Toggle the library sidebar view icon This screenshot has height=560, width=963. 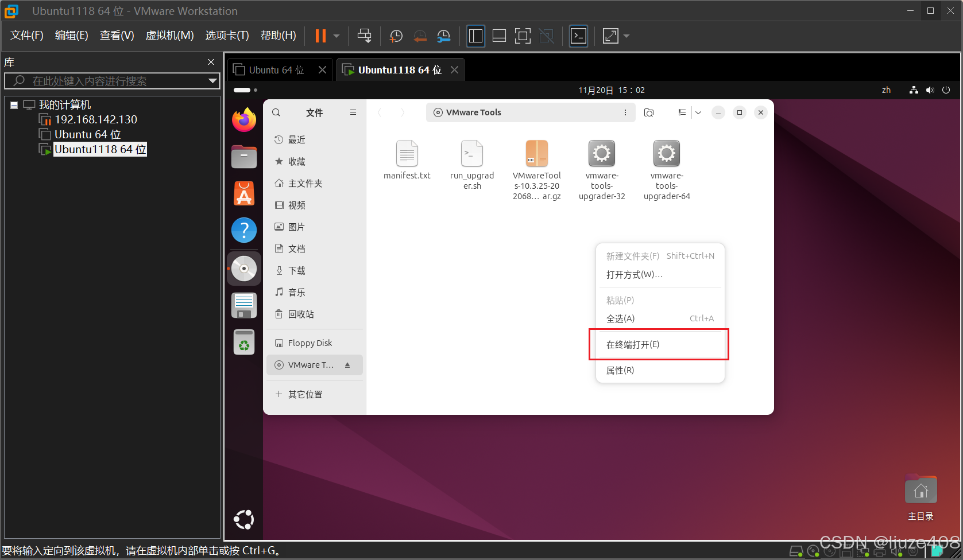pyautogui.click(x=475, y=36)
